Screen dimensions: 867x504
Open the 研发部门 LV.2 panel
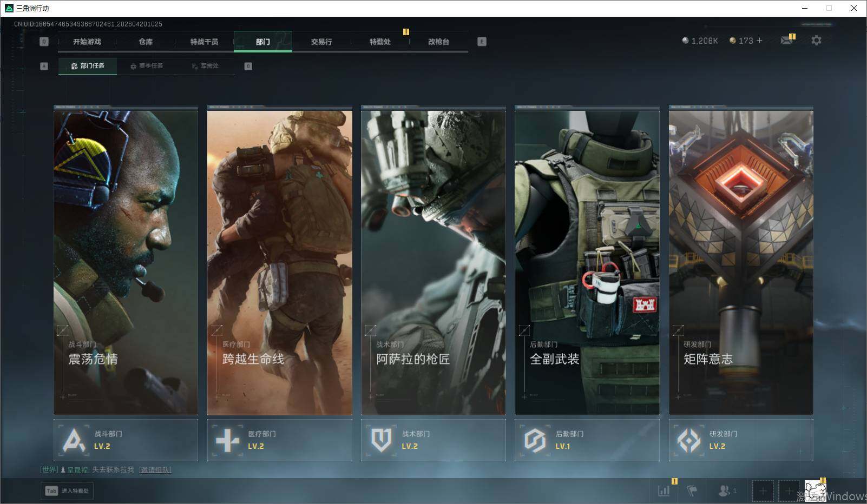tap(741, 440)
